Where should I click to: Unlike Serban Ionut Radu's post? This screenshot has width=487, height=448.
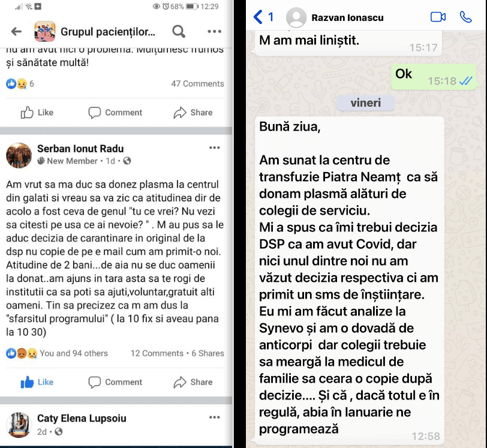coord(37,382)
